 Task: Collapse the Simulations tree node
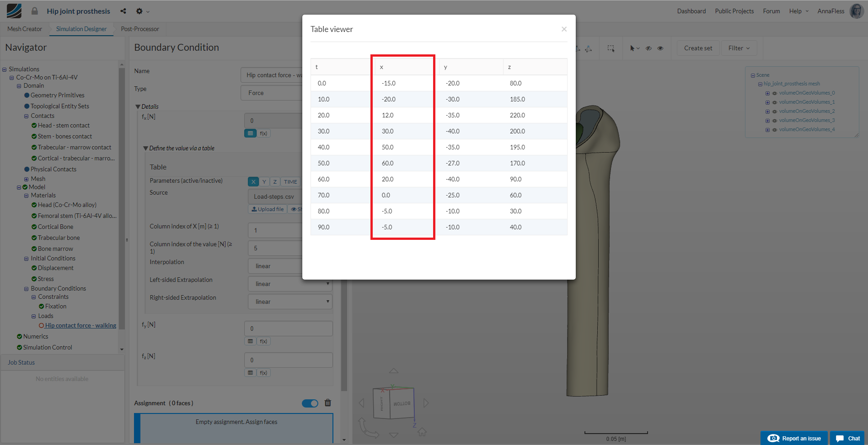(x=4, y=69)
